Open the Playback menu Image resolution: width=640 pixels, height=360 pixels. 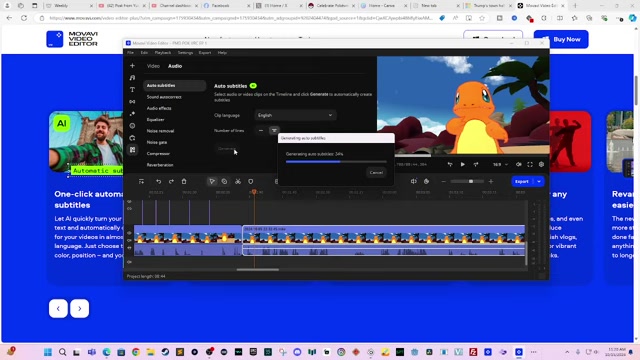point(163,53)
